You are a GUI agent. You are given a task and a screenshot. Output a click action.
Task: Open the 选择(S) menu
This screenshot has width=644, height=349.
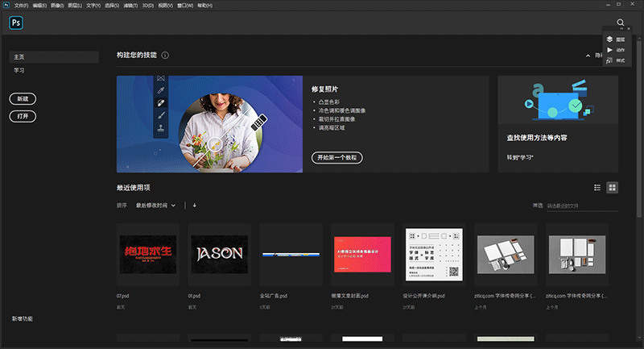tap(112, 6)
